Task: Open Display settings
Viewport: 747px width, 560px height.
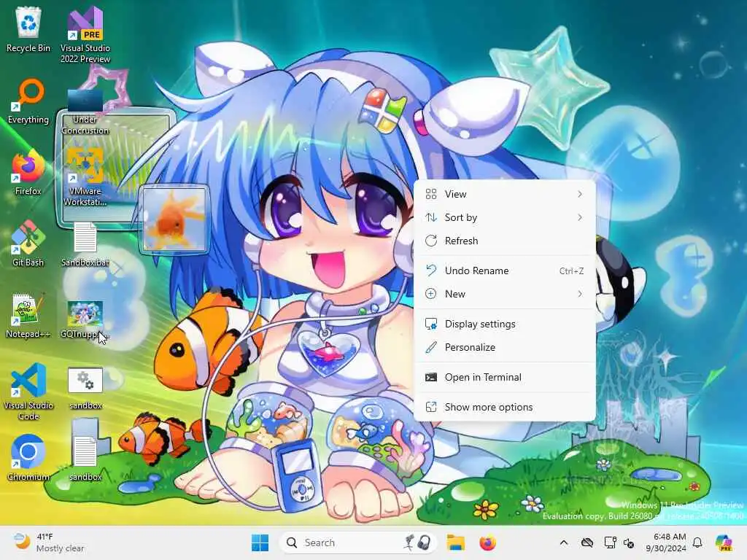Action: pyautogui.click(x=505, y=324)
